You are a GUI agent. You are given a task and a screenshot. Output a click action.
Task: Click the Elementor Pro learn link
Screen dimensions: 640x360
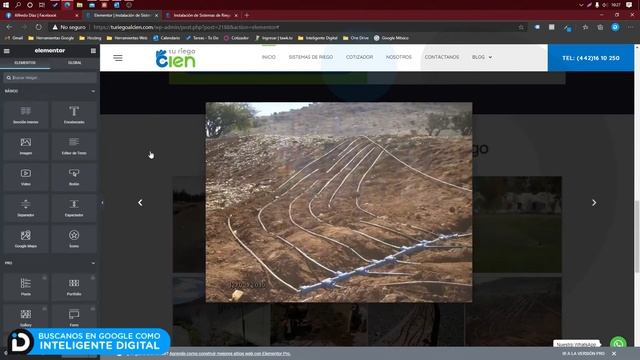(x=230, y=353)
